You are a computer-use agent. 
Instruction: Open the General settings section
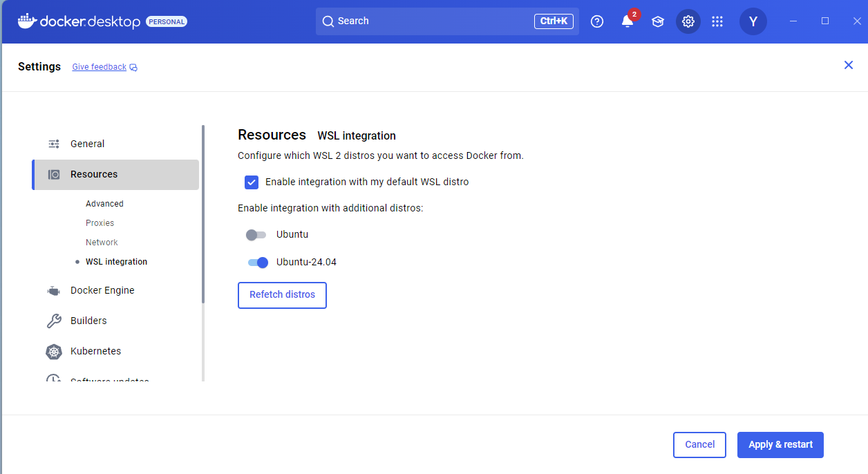(115, 144)
